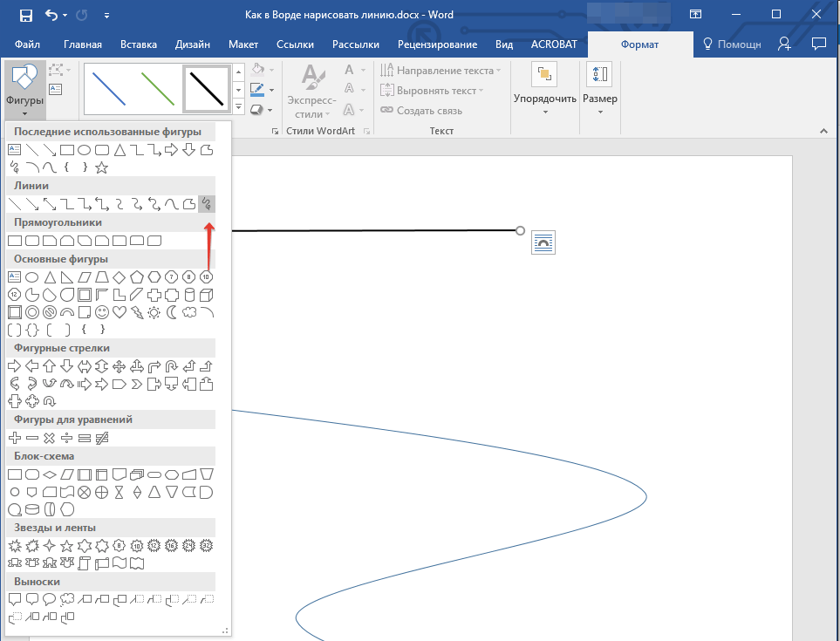Select the 4-point star in Звезды и ленты

[x=50, y=545]
